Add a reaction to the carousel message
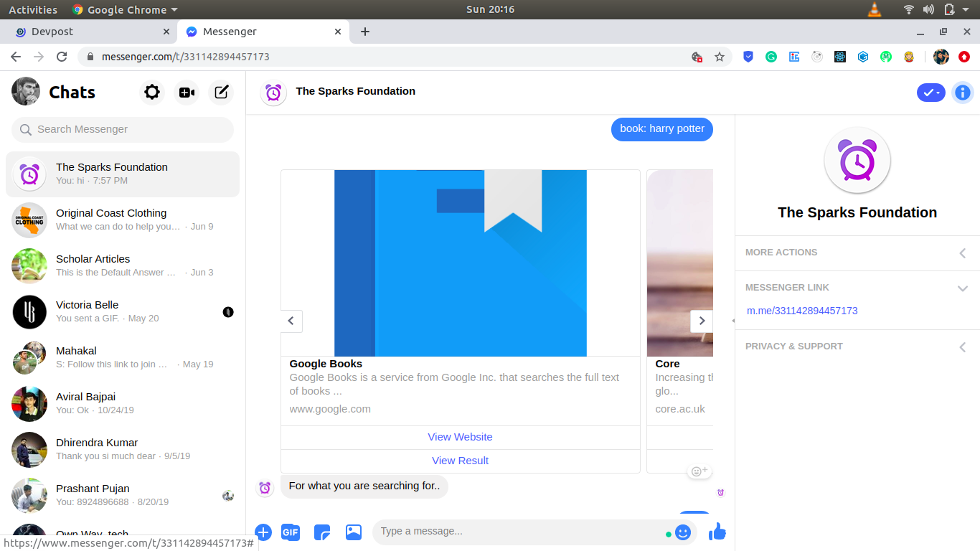Screen dimensions: 980x551 pyautogui.click(x=699, y=471)
